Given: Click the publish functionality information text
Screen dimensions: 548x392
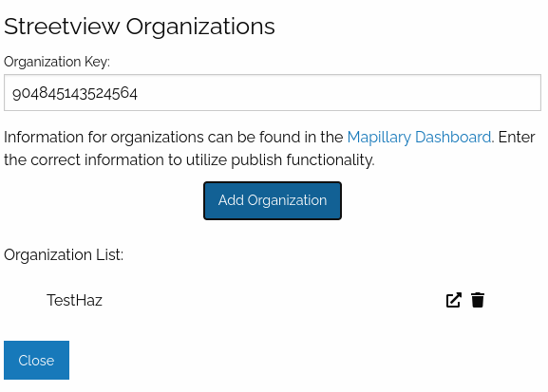Looking at the screenshot, I should [270, 148].
